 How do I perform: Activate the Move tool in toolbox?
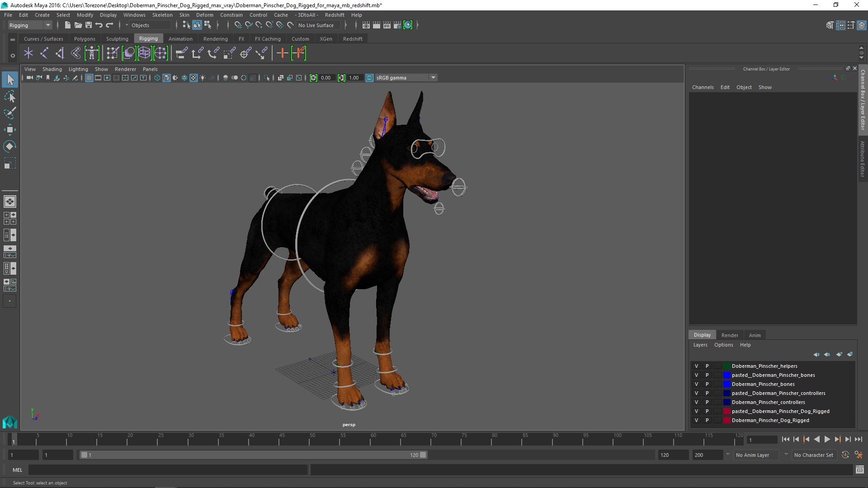click(10, 130)
